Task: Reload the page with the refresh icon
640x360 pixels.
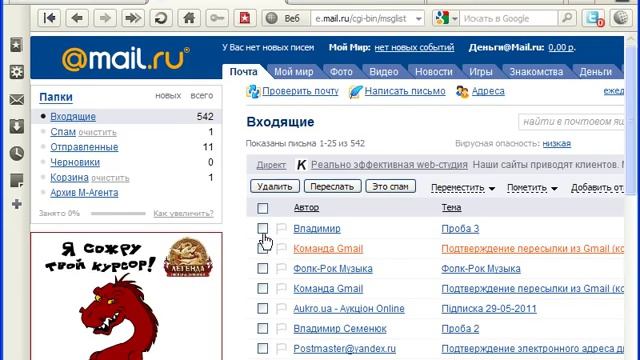Action: 161,18
